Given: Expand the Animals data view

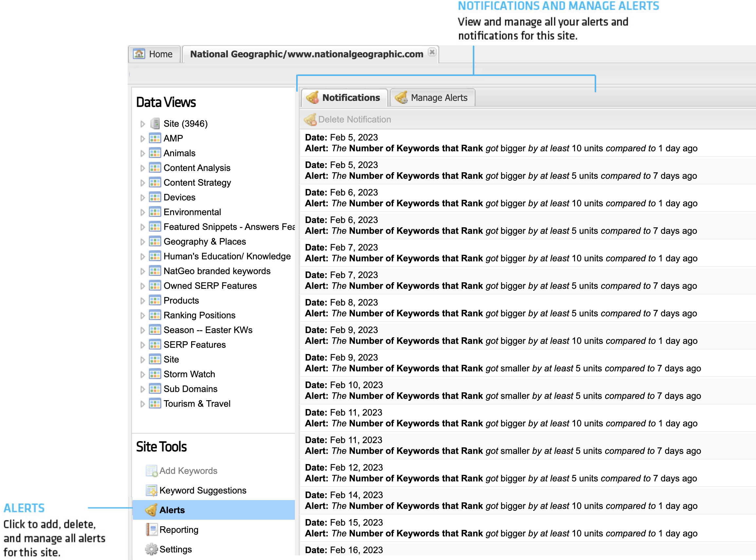Looking at the screenshot, I should pos(143,154).
